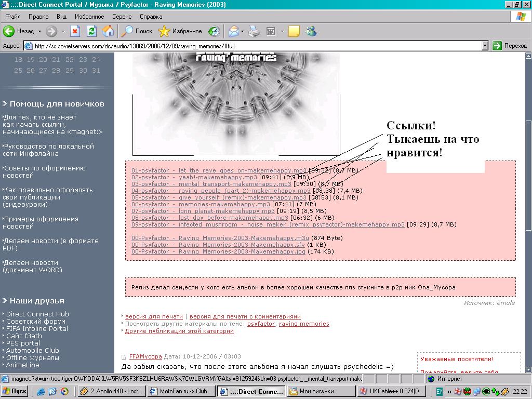
Task: Open address bar URL dropdown
Action: tap(485, 46)
